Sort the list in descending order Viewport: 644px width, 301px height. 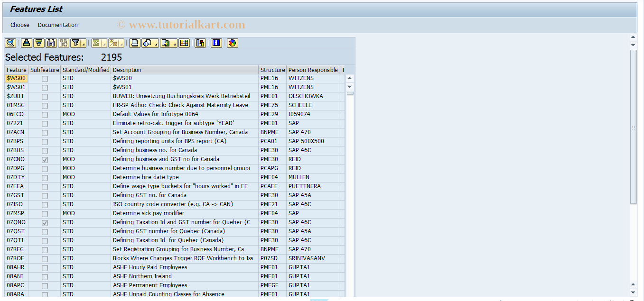39,43
